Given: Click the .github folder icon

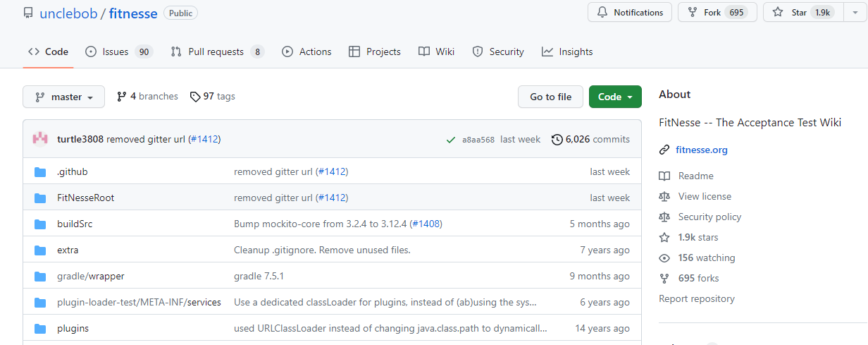Looking at the screenshot, I should click(x=40, y=171).
